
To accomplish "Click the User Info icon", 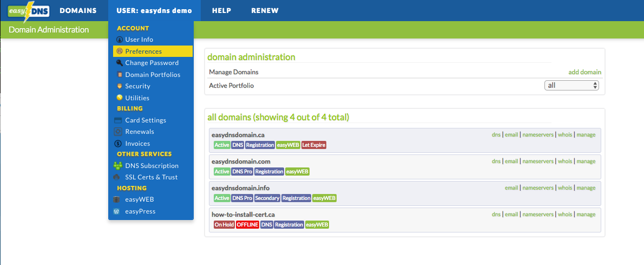I will 119,40.
